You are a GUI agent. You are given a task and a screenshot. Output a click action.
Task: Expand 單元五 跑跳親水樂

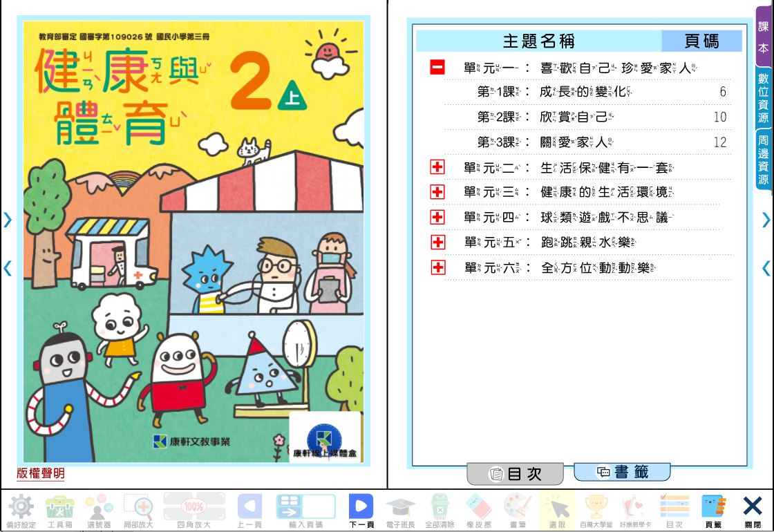tap(437, 242)
